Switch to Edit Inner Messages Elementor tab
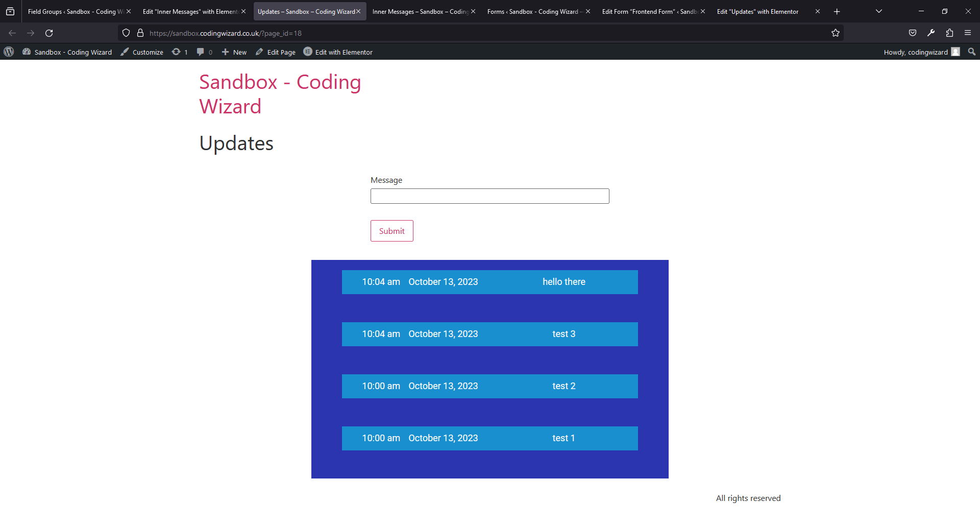The image size is (980, 527). [x=190, y=11]
